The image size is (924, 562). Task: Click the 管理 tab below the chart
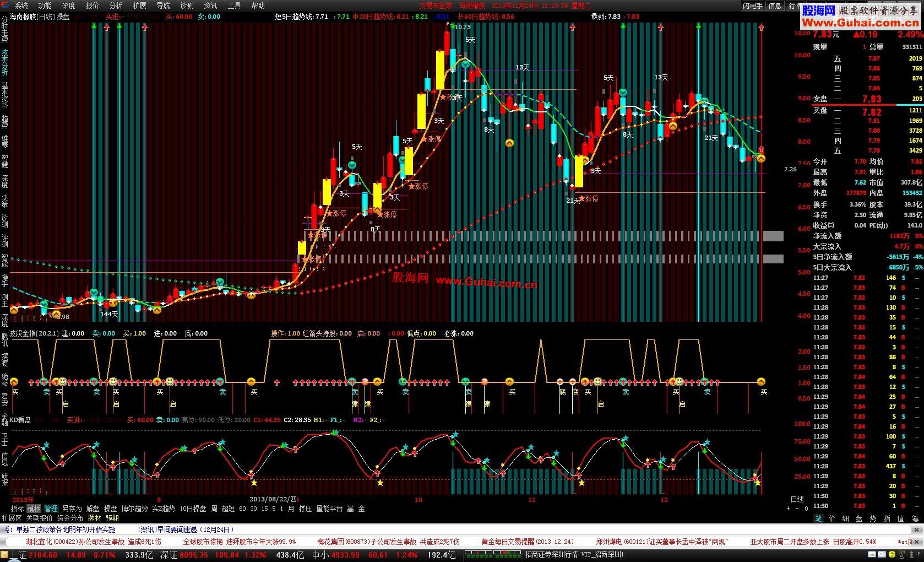click(51, 509)
